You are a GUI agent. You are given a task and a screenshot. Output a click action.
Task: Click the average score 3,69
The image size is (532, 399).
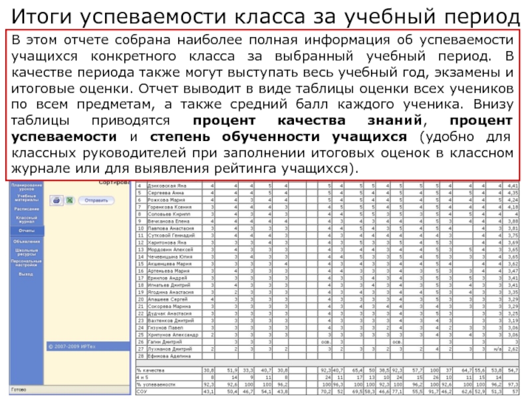point(513,243)
